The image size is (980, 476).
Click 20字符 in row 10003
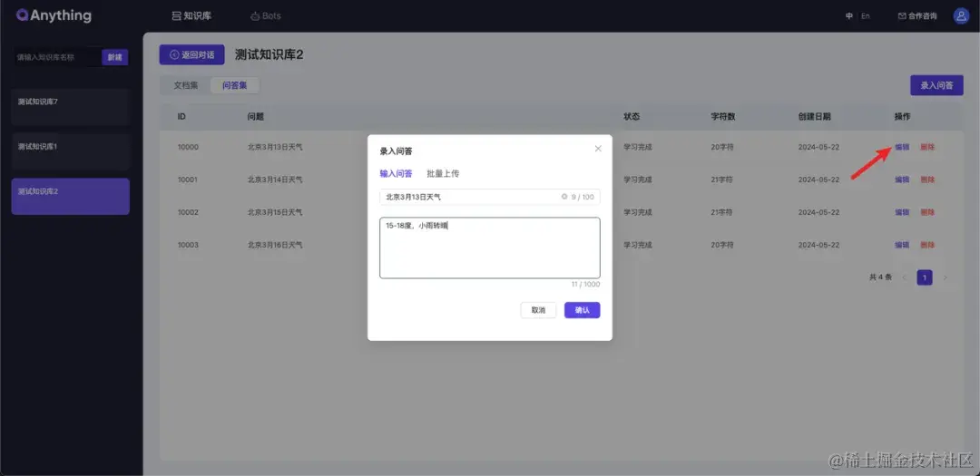point(722,245)
